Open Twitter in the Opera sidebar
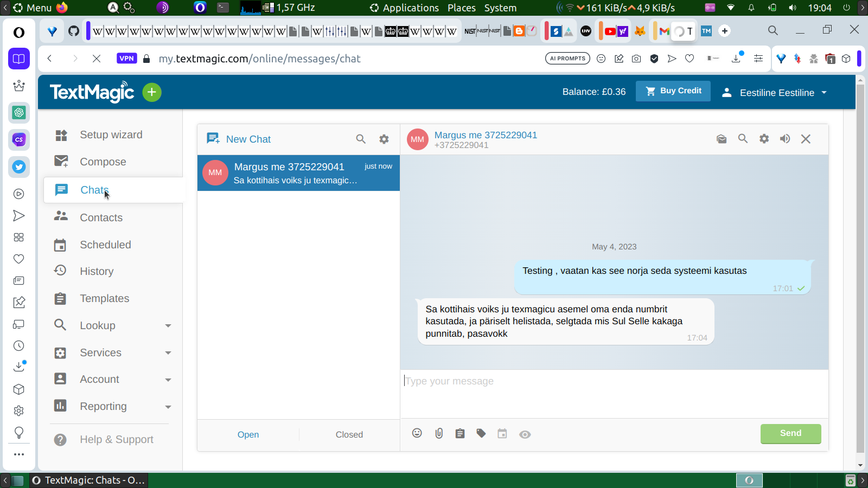868x488 pixels. 19,167
